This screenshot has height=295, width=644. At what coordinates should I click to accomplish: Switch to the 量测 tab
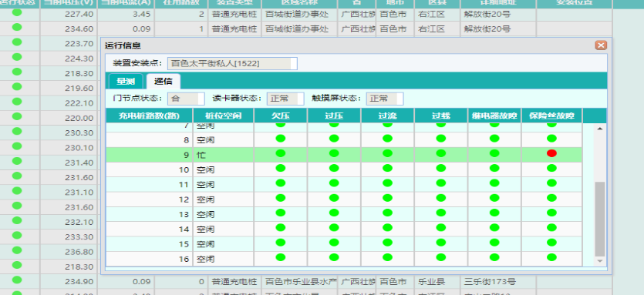(126, 81)
